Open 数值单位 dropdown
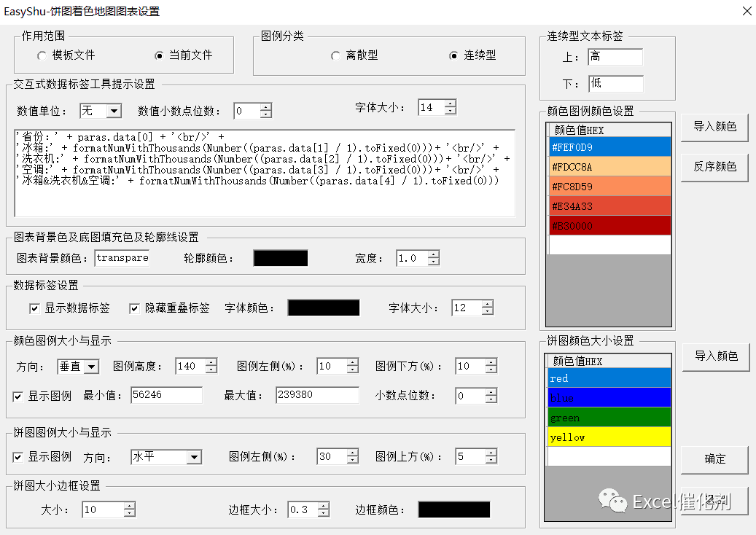 click(x=114, y=111)
